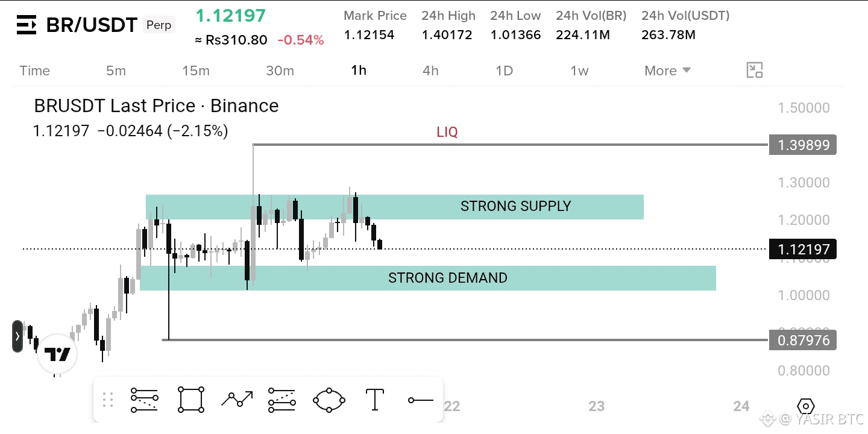
Task: Select the 1D timeframe tab
Action: 504,71
